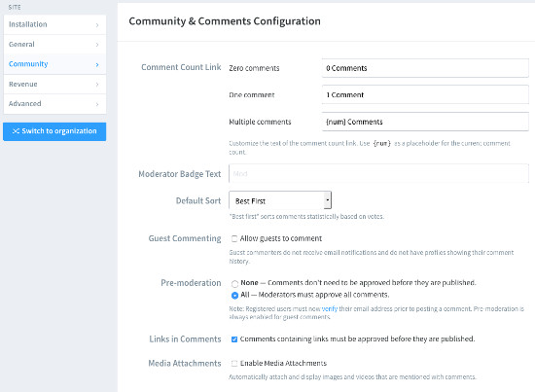Focus the Multiple comments text field
Viewport: 535px width, 392px height.
[x=425, y=122]
